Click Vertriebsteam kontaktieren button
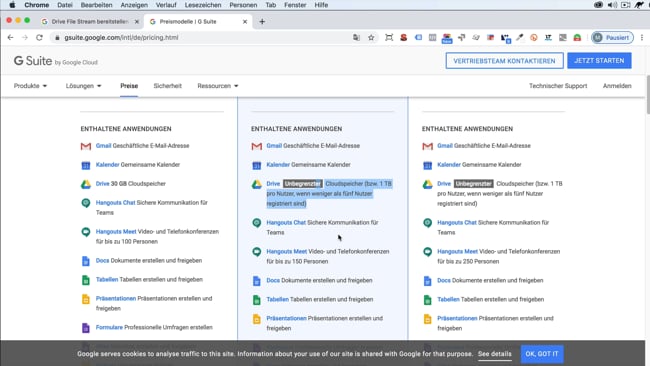This screenshot has width=650, height=366. click(504, 61)
